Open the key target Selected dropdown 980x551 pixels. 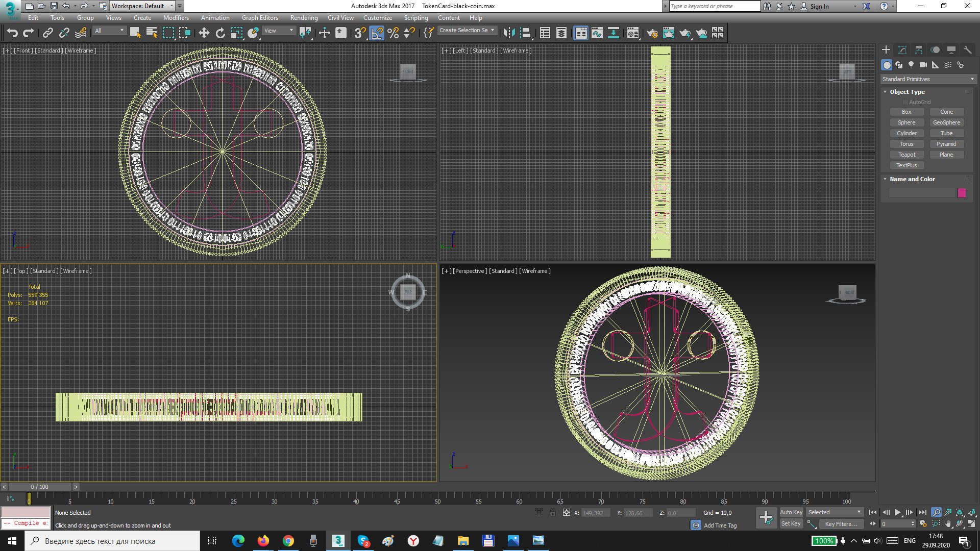click(x=835, y=512)
